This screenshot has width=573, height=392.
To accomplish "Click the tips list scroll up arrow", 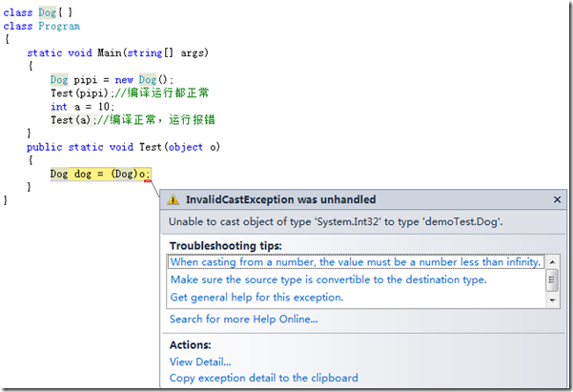I will tap(553, 262).
